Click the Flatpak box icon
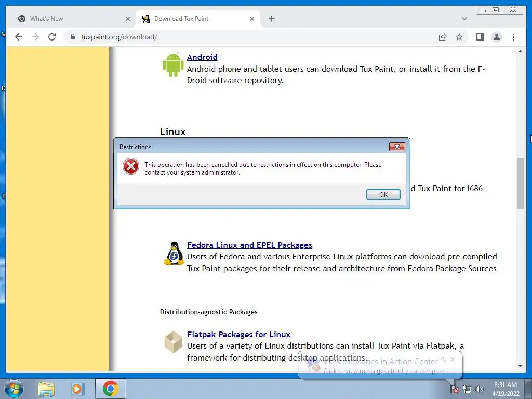This screenshot has width=532, height=399. (174, 342)
